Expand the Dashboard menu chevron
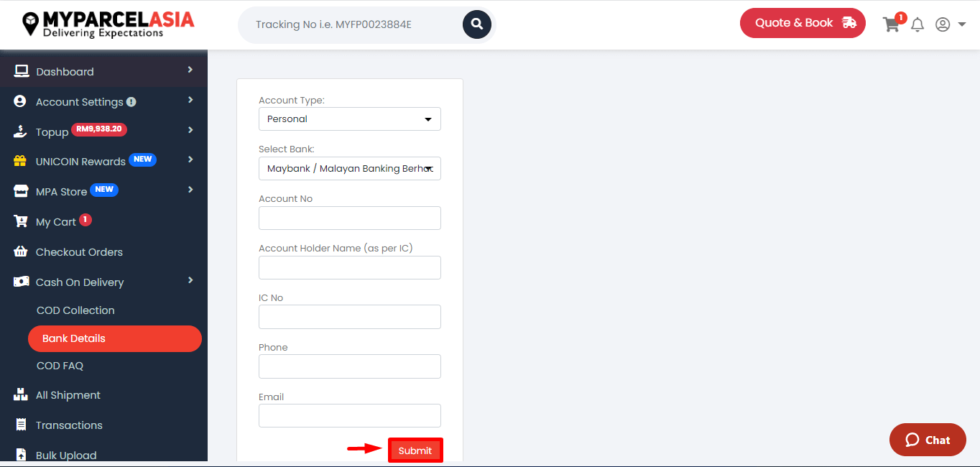This screenshot has width=980, height=467. 190,70
